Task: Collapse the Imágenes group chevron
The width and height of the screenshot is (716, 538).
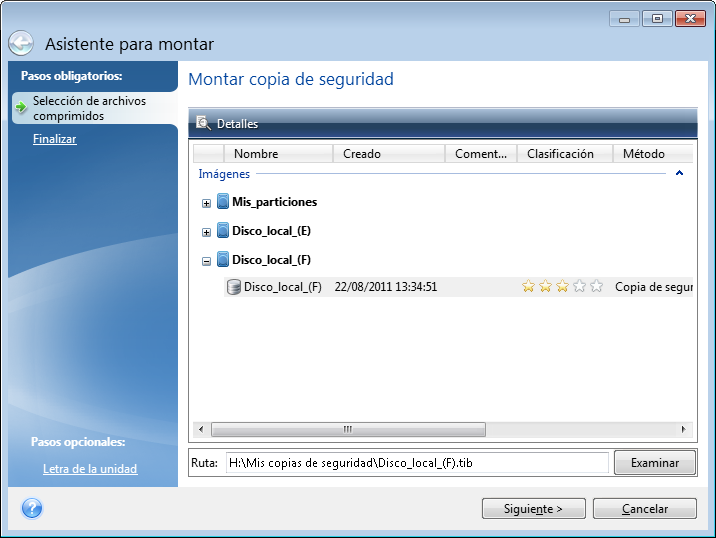Action: tap(680, 174)
